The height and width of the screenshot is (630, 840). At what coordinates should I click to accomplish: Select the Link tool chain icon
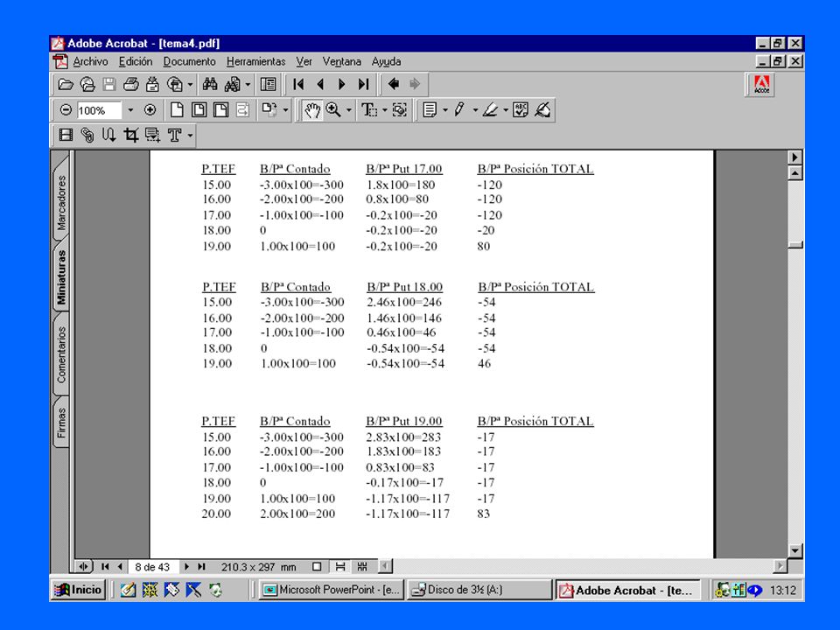tap(87, 135)
